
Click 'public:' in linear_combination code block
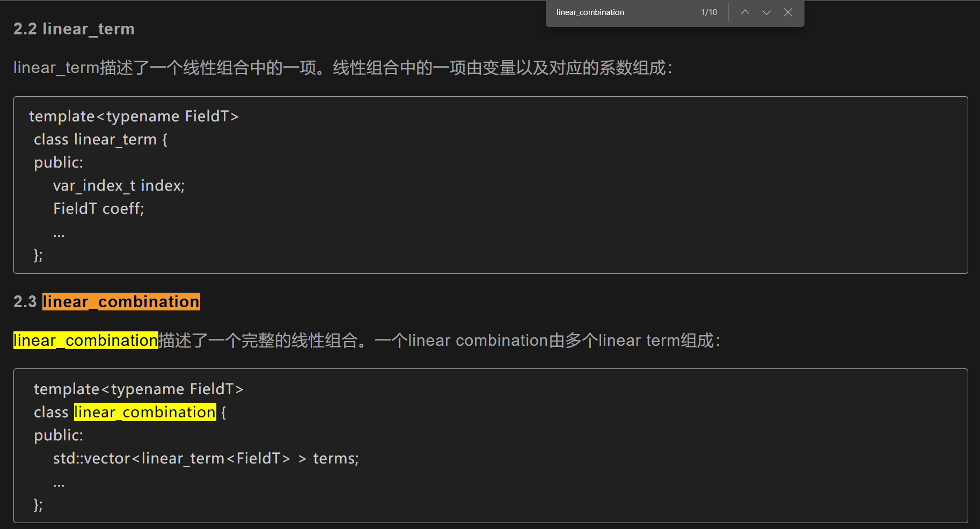tap(58, 435)
